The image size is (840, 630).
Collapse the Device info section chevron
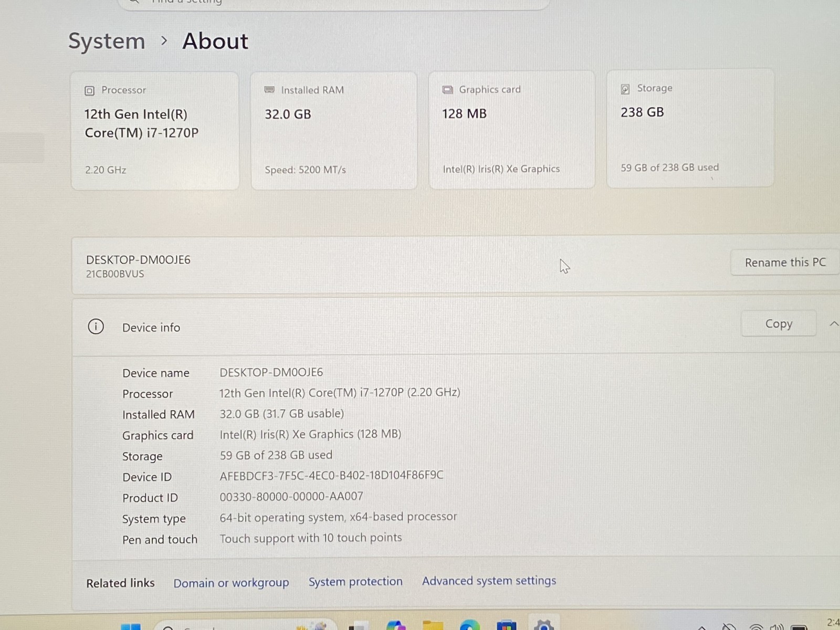[x=834, y=324]
